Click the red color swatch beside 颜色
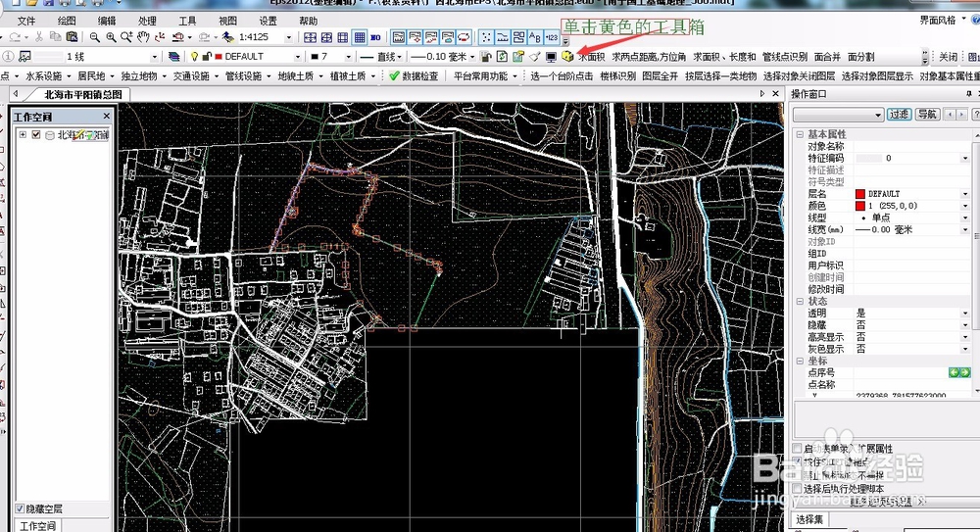980x532 pixels. coord(860,206)
